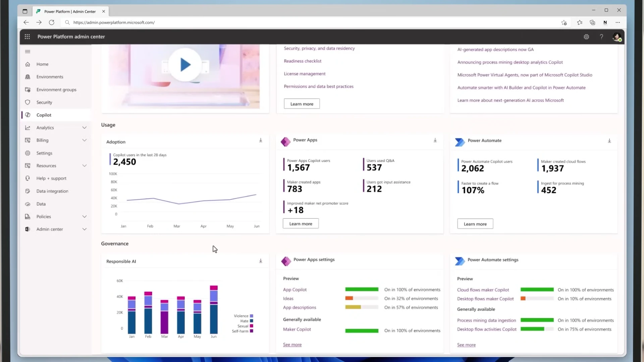Click Learn more under Permissions and data
The height and width of the screenshot is (362, 644).
click(x=302, y=104)
